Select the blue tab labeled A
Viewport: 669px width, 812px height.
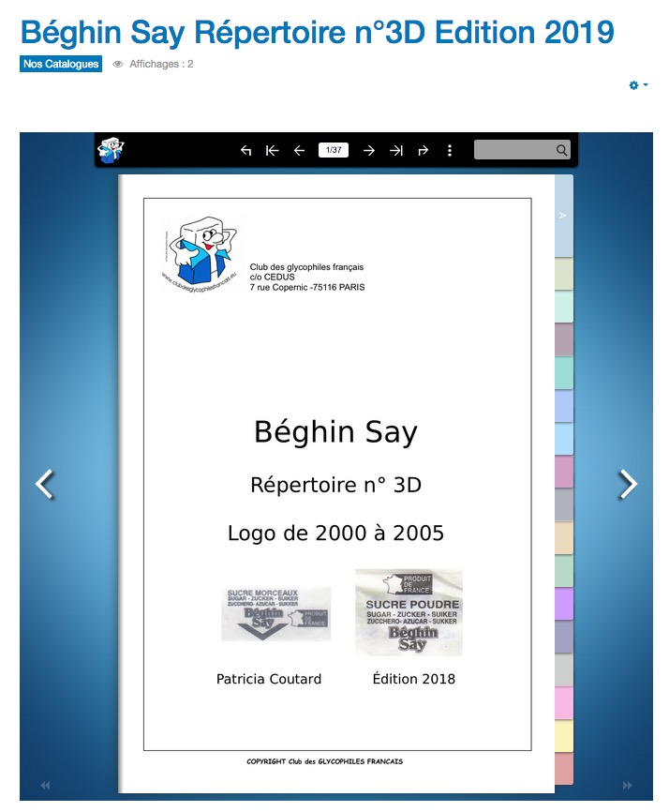point(563,216)
